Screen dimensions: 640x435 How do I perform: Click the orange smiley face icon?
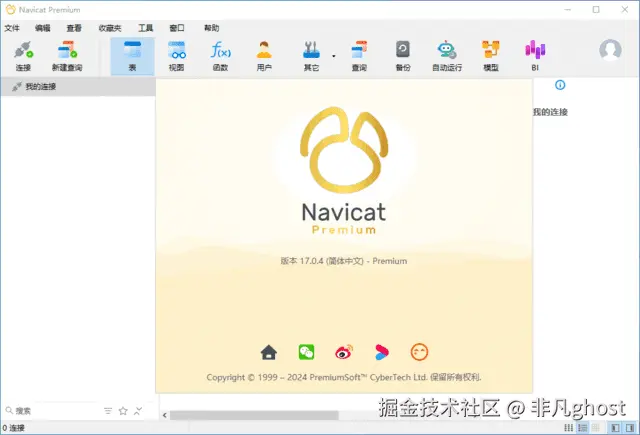(419, 352)
